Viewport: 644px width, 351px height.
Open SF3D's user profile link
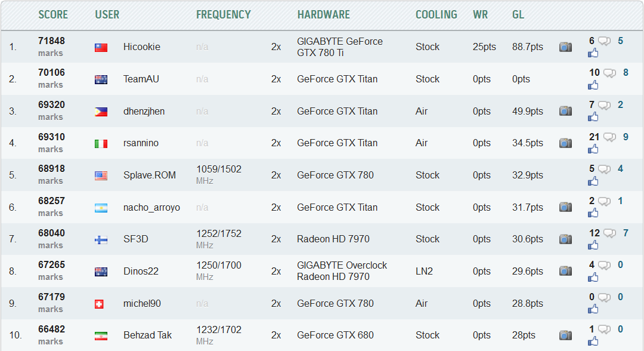pyautogui.click(x=135, y=239)
